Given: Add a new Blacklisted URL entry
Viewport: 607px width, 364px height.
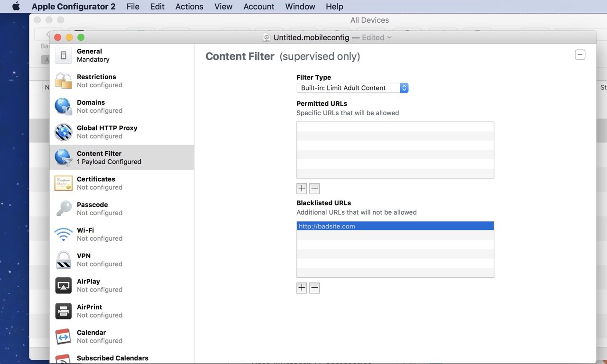Looking at the screenshot, I should pyautogui.click(x=302, y=288).
